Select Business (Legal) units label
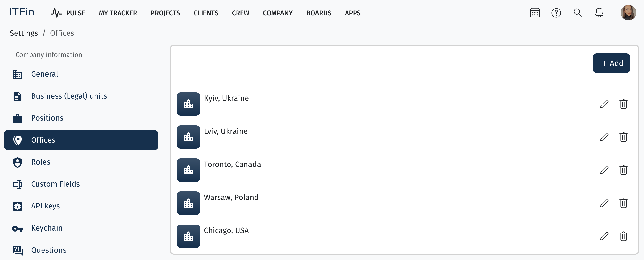The image size is (644, 260). pos(69,96)
